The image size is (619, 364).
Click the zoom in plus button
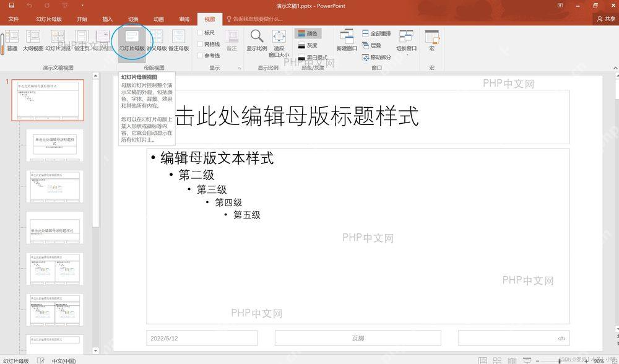pyautogui.click(x=586, y=360)
